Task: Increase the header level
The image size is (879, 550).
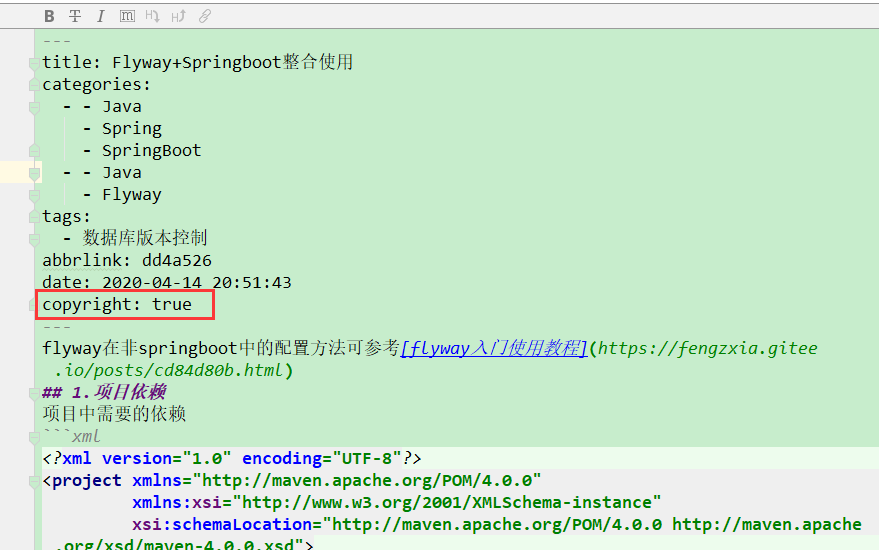Action: 178,16
